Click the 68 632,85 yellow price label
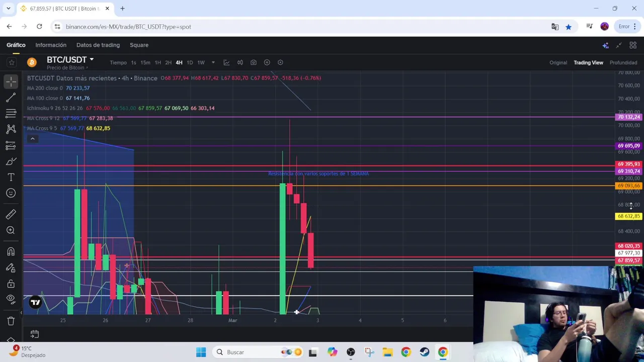This screenshot has height=362, width=644. [628, 216]
